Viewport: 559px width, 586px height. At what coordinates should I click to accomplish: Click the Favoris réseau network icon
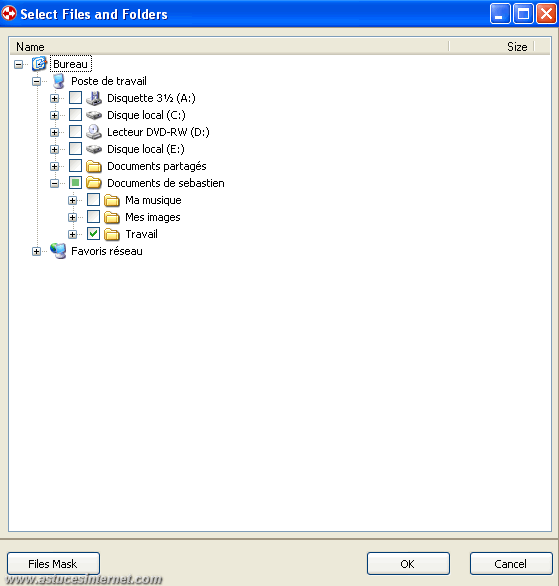(58, 251)
